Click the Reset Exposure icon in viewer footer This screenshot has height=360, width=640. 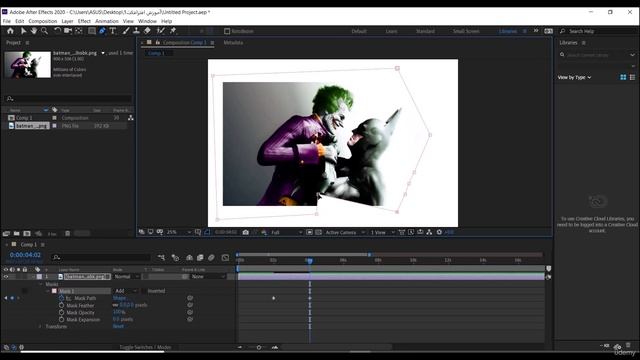(x=439, y=232)
